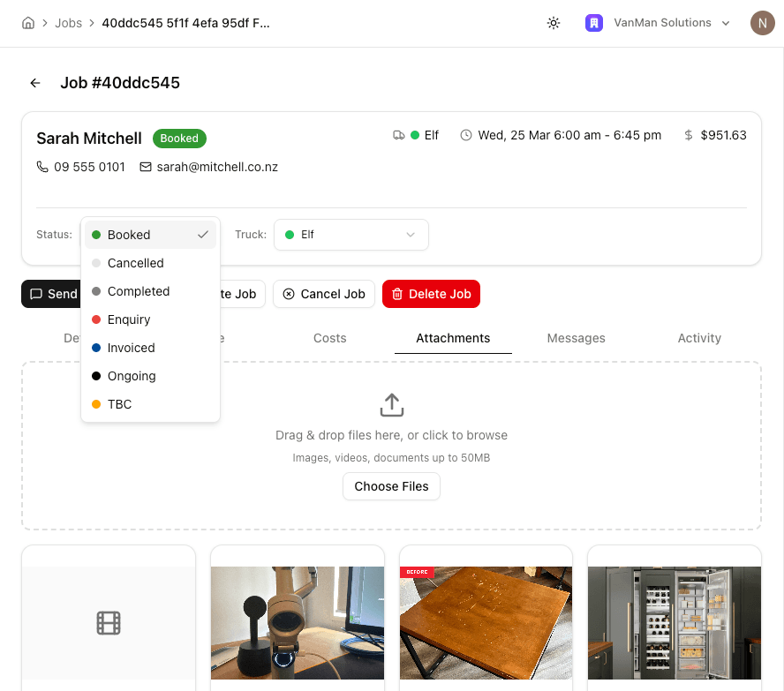
Task: Choose the Completed status option
Action: pos(139,291)
